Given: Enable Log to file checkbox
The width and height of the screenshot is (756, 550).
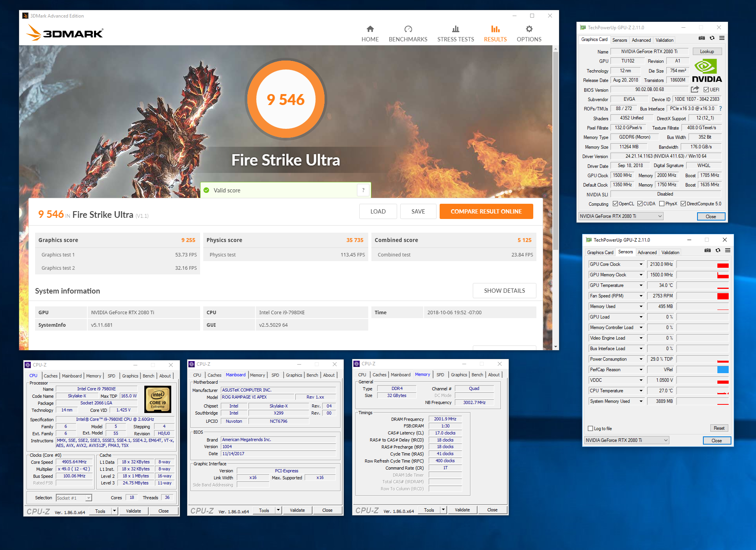Looking at the screenshot, I should pos(591,429).
